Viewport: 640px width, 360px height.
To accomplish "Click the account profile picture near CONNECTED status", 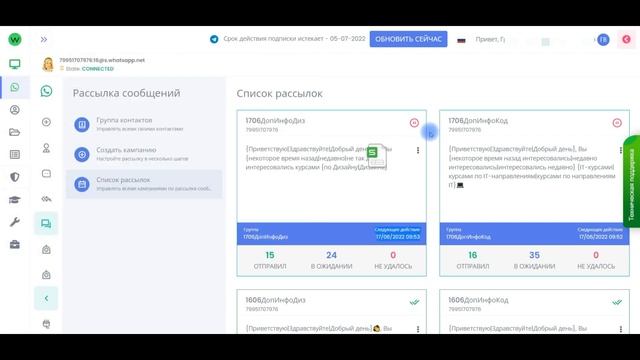I will point(48,64).
